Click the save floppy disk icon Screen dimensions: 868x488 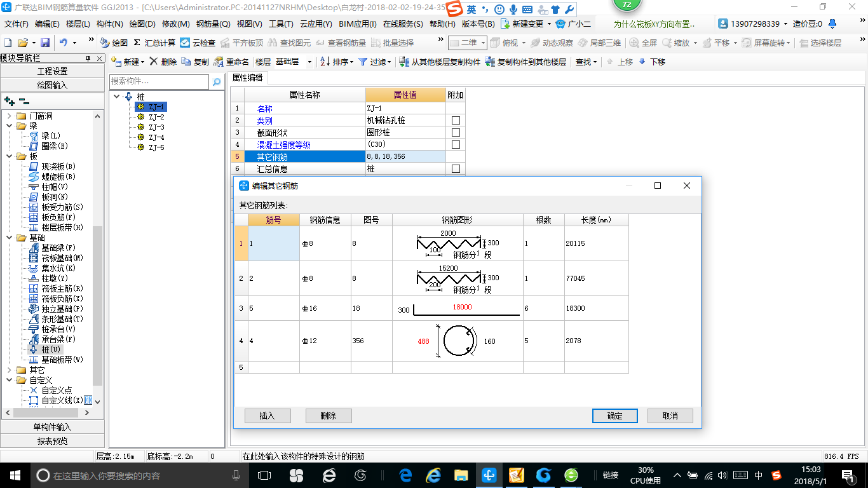point(45,43)
